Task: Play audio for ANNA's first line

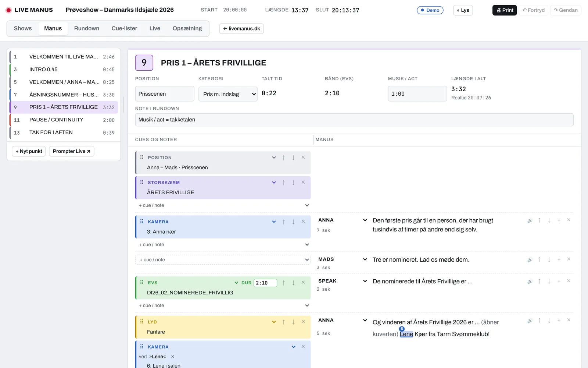Action: point(530,220)
